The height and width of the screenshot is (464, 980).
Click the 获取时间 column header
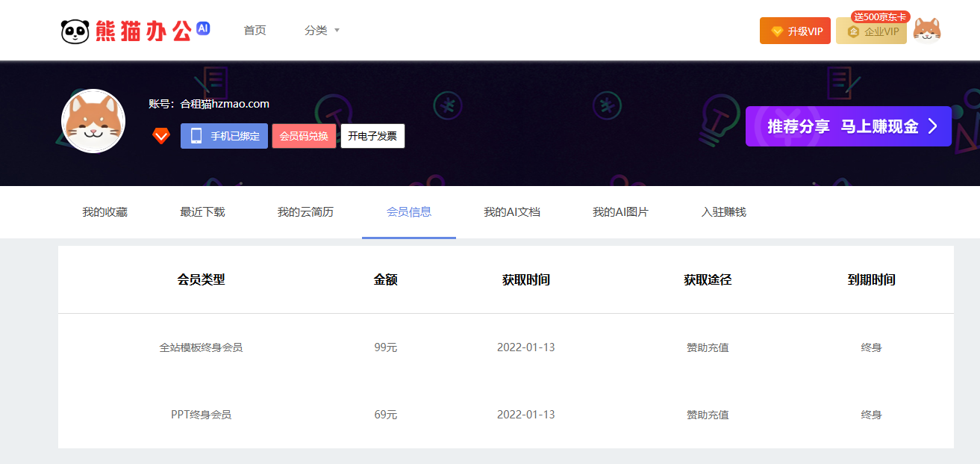coord(526,280)
